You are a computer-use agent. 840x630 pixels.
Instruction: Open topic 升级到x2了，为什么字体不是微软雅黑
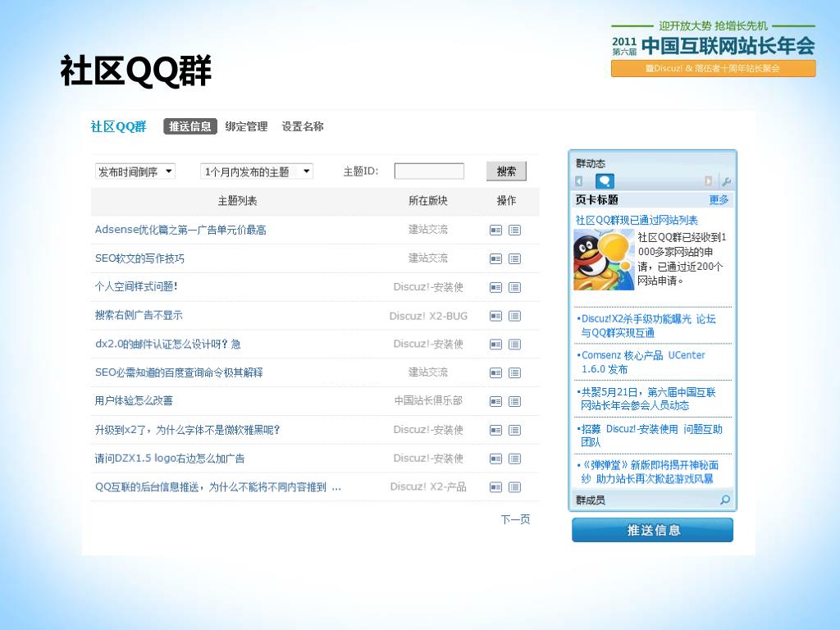(188, 430)
